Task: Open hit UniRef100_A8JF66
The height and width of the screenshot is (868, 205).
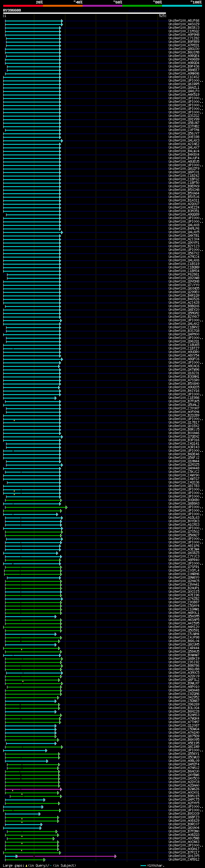Action: pos(184,21)
